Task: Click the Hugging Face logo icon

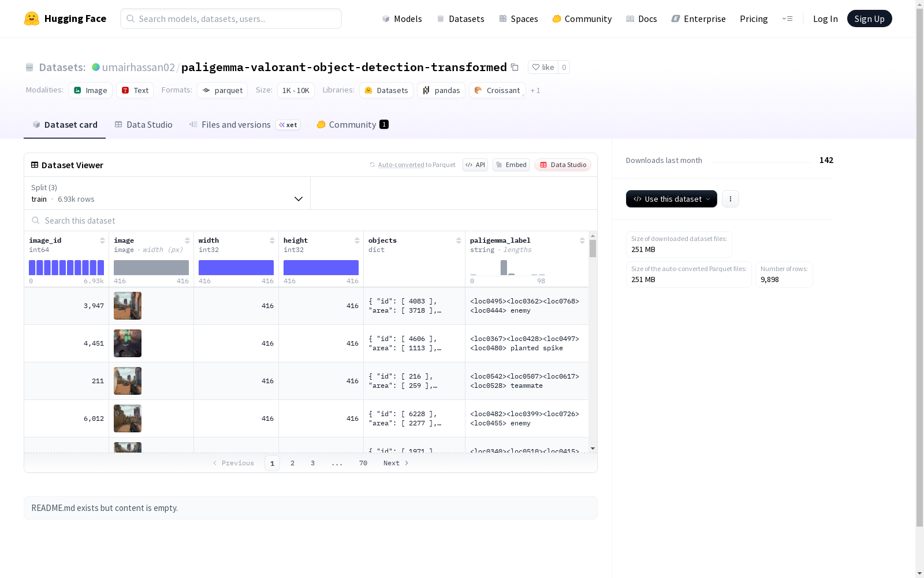Action: (x=32, y=18)
